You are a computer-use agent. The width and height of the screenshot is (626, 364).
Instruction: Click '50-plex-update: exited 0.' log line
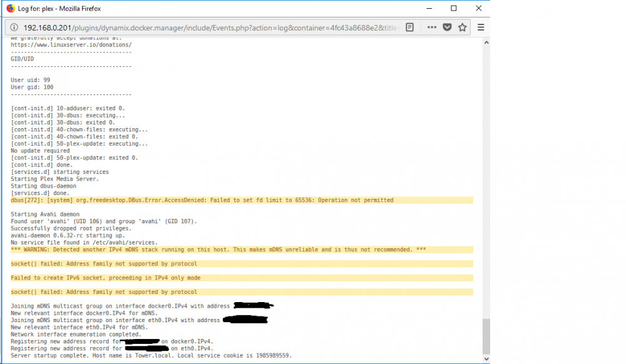tap(74, 158)
